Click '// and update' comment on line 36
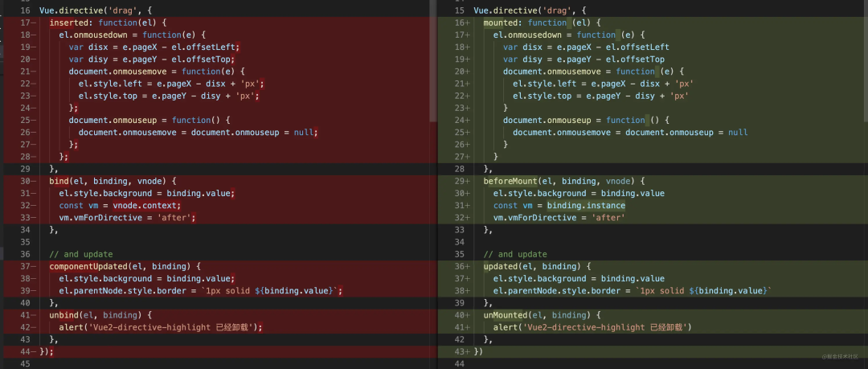This screenshot has width=868, height=369. 81,254
